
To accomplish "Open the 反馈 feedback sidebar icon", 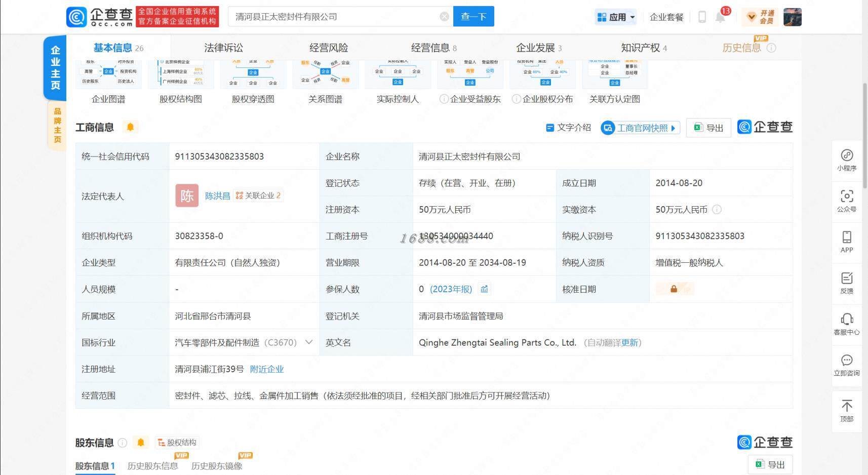I will [847, 283].
